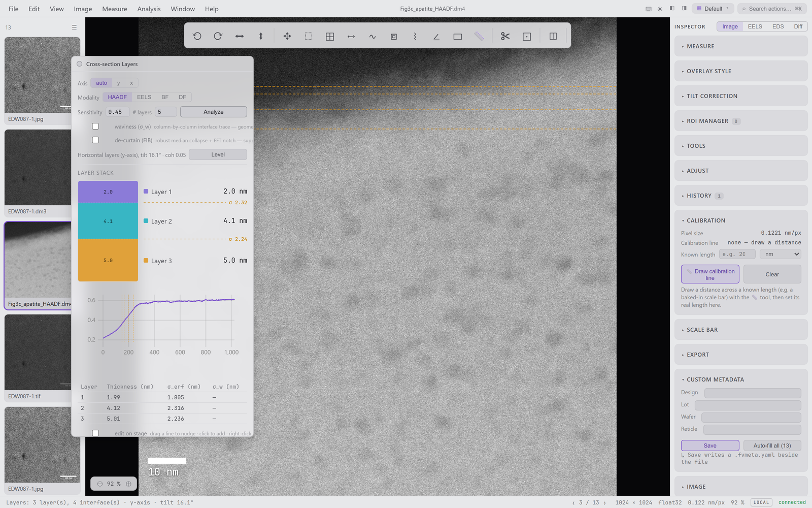Expand the OVERLAY STYLE section
The width and height of the screenshot is (812, 508).
click(x=741, y=71)
